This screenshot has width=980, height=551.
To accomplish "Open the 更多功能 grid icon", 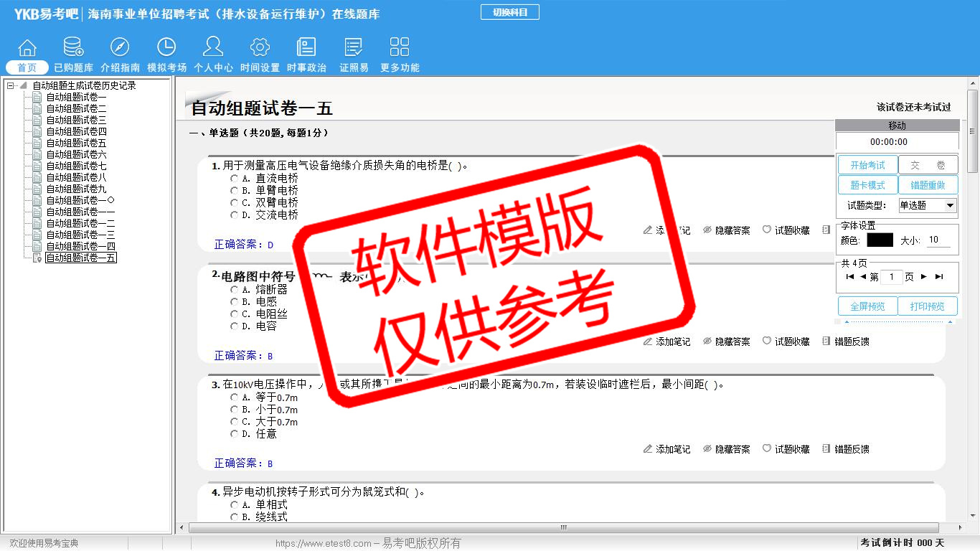I will pyautogui.click(x=400, y=47).
